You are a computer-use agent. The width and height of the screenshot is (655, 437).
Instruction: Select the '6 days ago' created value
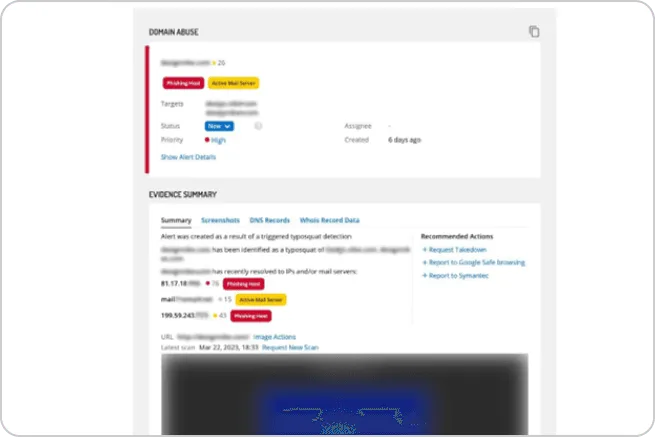tap(404, 140)
